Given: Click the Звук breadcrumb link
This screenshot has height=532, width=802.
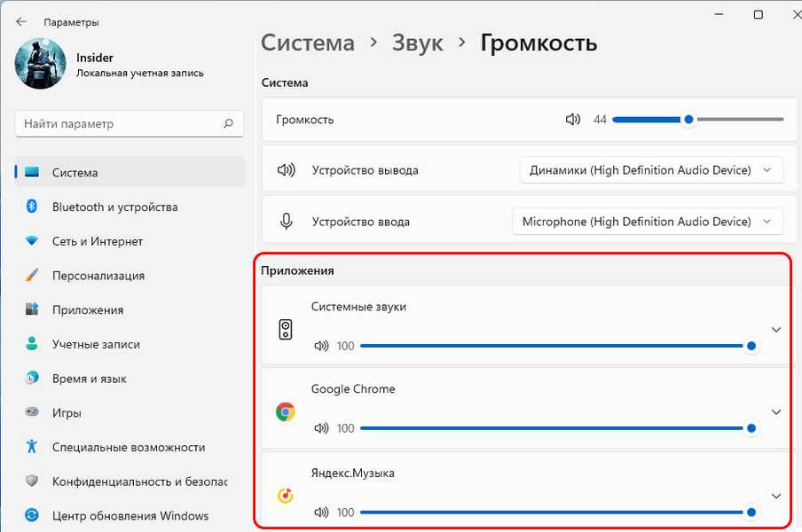Looking at the screenshot, I should (417, 43).
